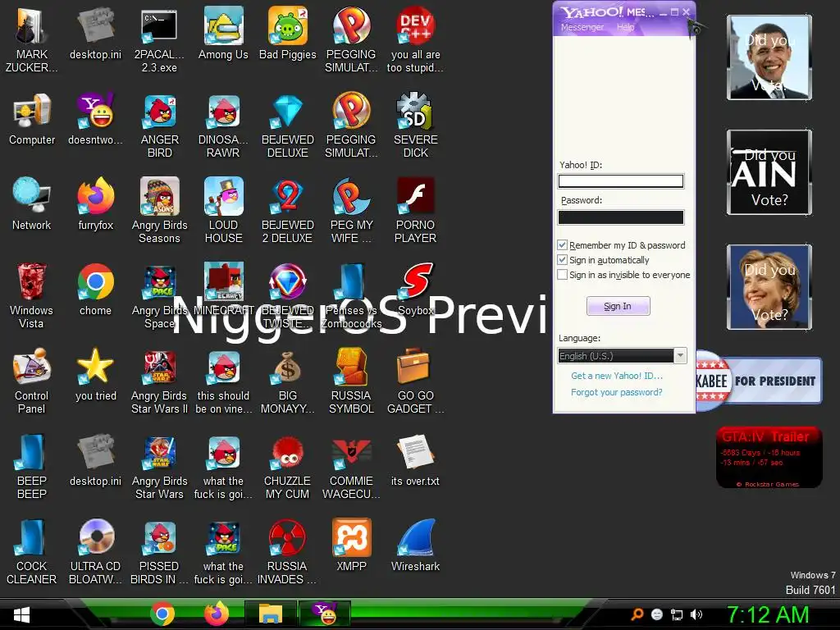Open Angry Birds Seasons shortcut
The width and height of the screenshot is (840, 630).
pos(160,211)
